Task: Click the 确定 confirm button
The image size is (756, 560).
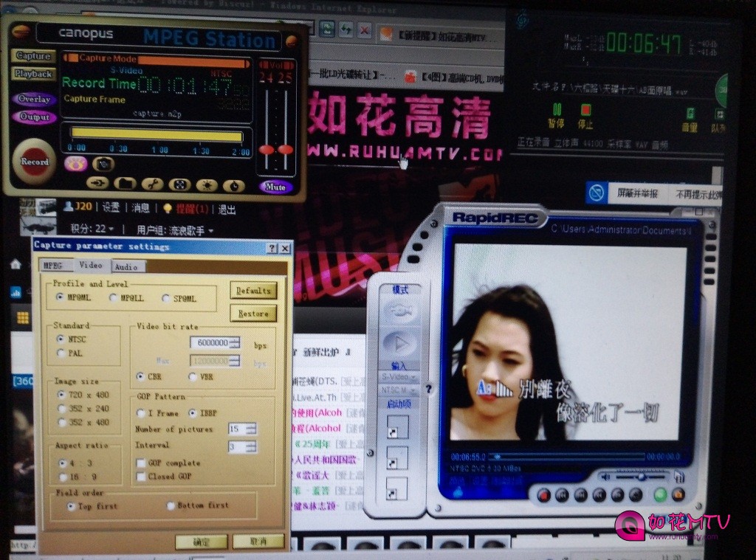Action: (x=202, y=542)
